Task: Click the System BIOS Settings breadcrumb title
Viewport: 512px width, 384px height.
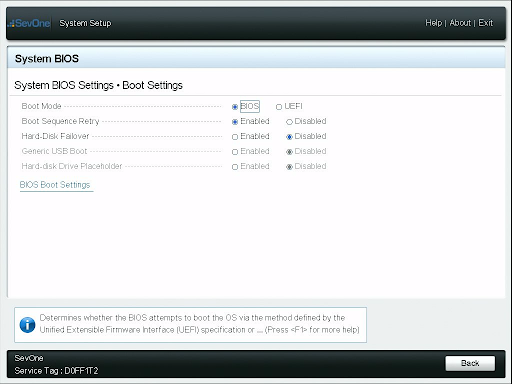Action: pos(98,85)
